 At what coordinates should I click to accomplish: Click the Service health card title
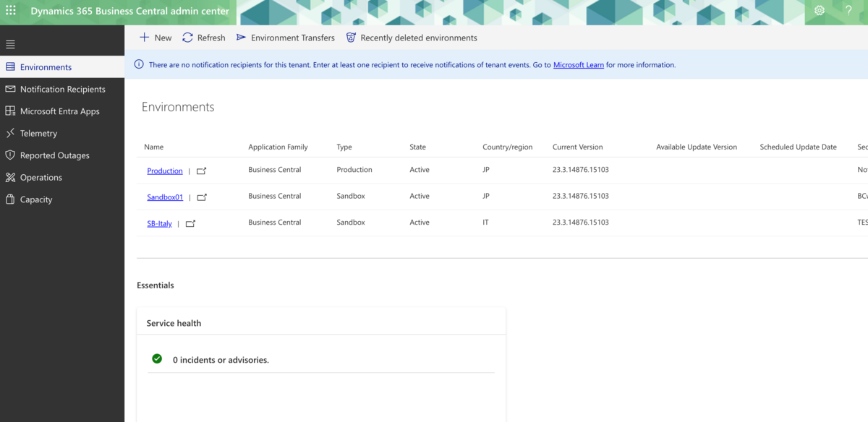(x=174, y=323)
